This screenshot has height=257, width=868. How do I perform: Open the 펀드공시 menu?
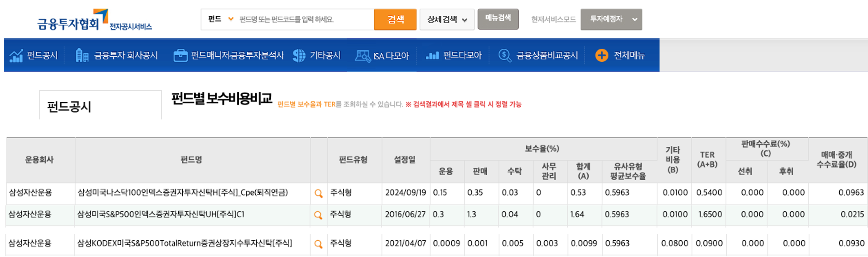[x=42, y=55]
